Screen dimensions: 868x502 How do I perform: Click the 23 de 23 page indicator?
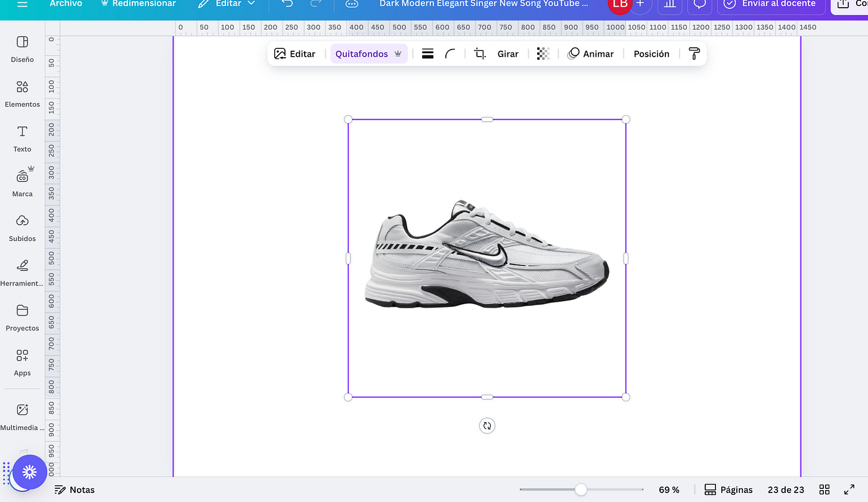(x=786, y=489)
